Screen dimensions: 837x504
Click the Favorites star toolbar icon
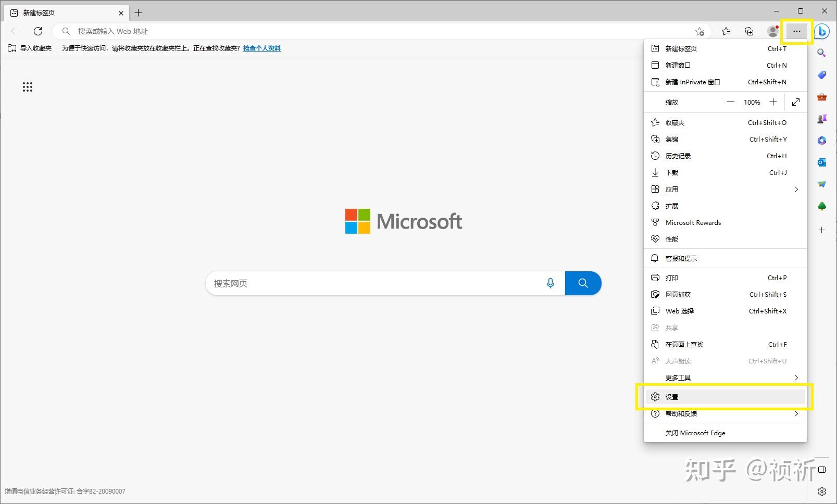(x=726, y=31)
